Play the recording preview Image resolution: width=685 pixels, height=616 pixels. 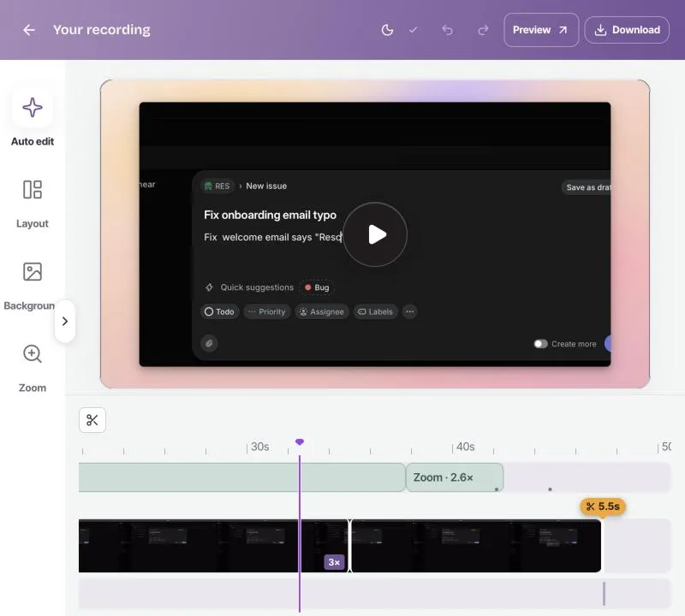pyautogui.click(x=375, y=234)
